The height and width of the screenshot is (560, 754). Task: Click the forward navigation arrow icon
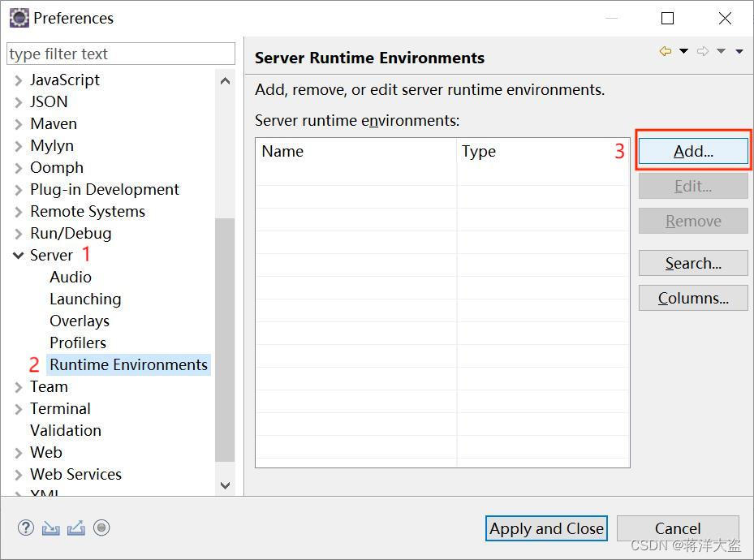(703, 52)
